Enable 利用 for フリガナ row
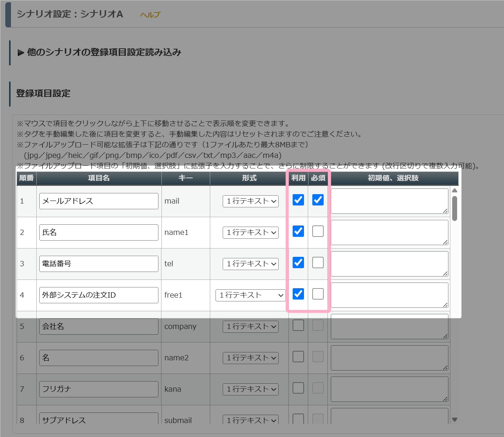The width and height of the screenshot is (504, 437). 298,388
